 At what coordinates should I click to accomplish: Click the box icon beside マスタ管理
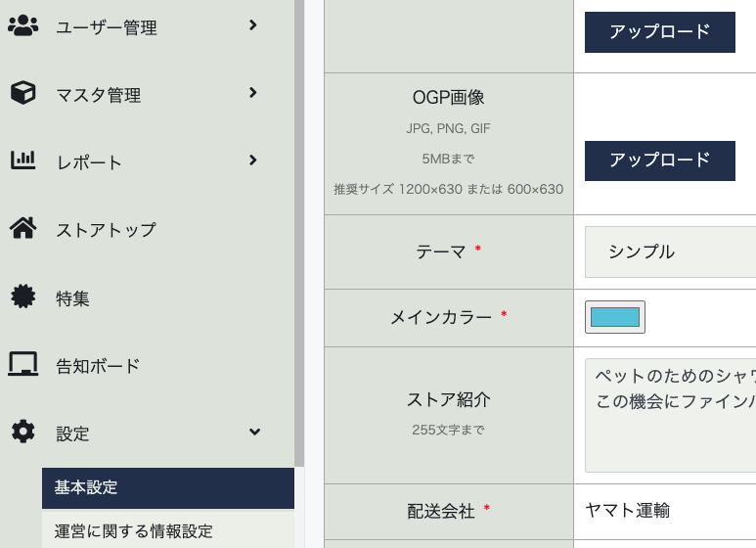22,94
